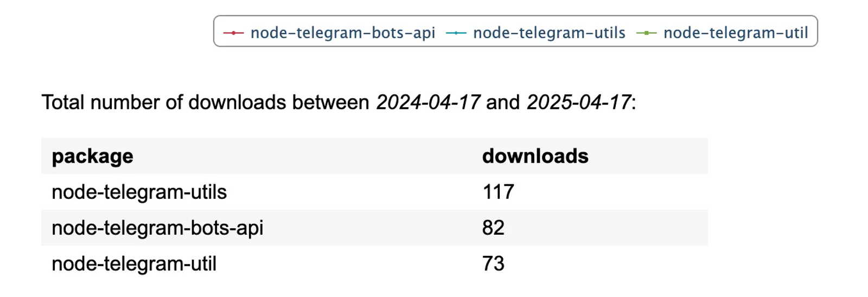The height and width of the screenshot is (297, 868).
Task: Click the package column header
Action: 92,157
